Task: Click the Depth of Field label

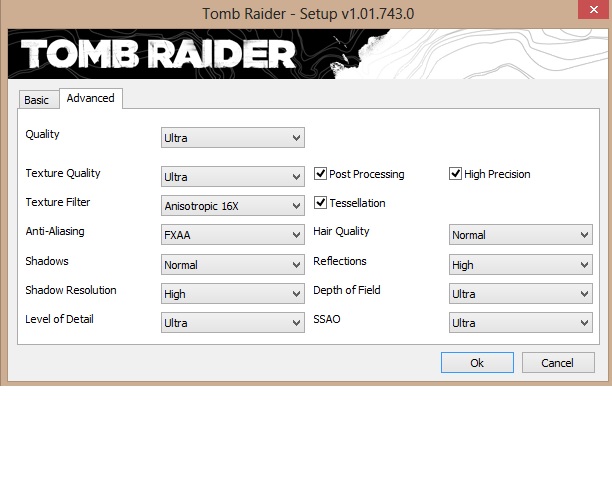Action: (347, 290)
